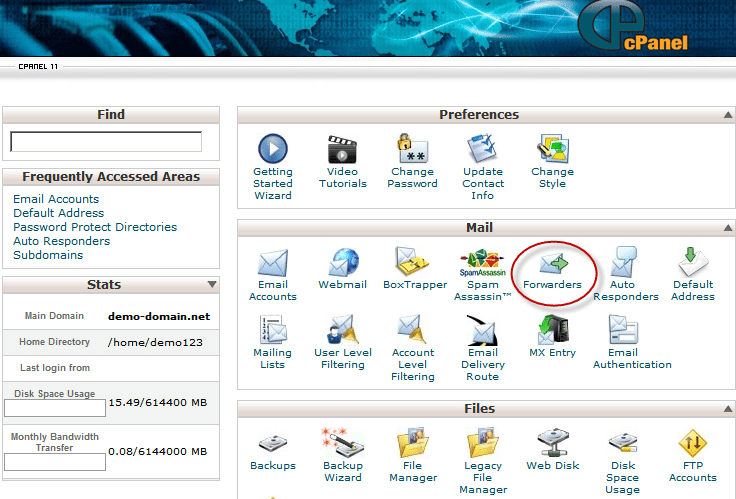Click the Disk Space Usage progress bar
The height and width of the screenshot is (499, 736).
(55, 408)
